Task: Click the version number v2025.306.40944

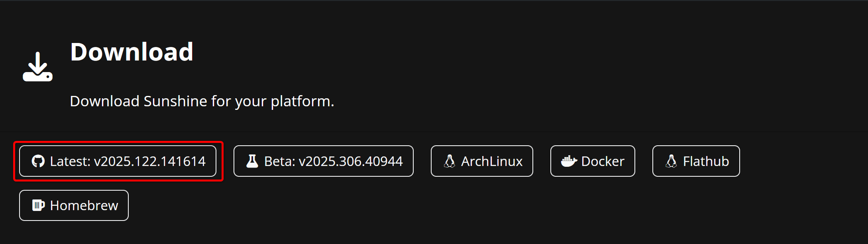Action: pyautogui.click(x=351, y=161)
